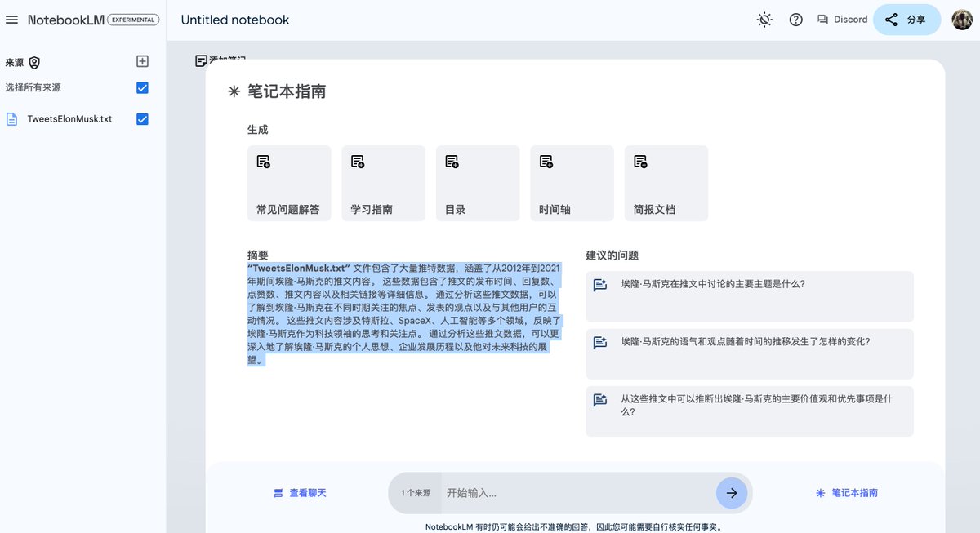Click the 生成 section label
980x533 pixels.
(x=258, y=130)
